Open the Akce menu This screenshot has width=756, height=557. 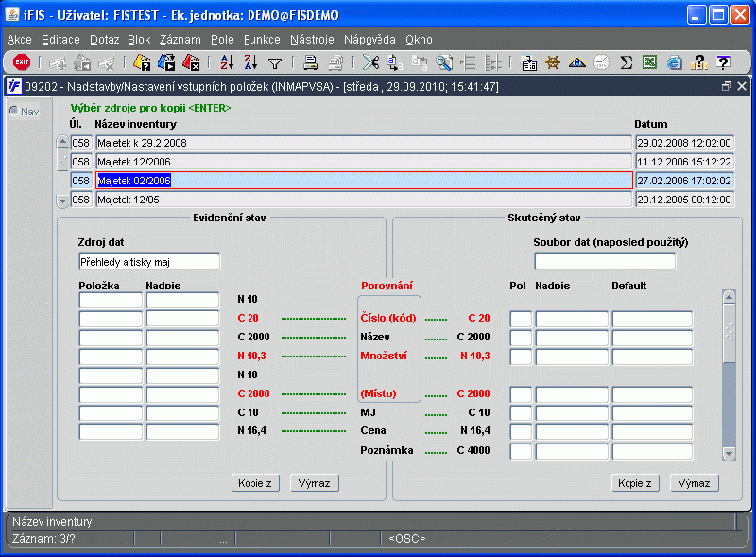[x=19, y=40]
